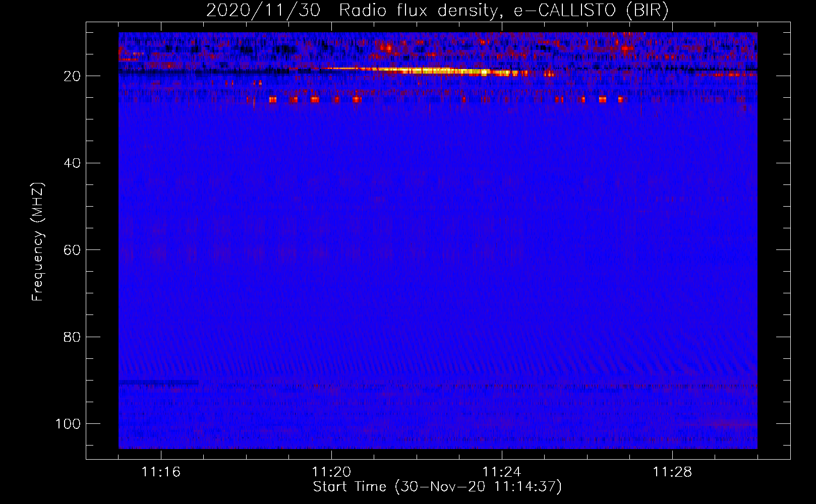Click the 40 MHz frequency tick label
816x504 pixels.
click(72, 163)
